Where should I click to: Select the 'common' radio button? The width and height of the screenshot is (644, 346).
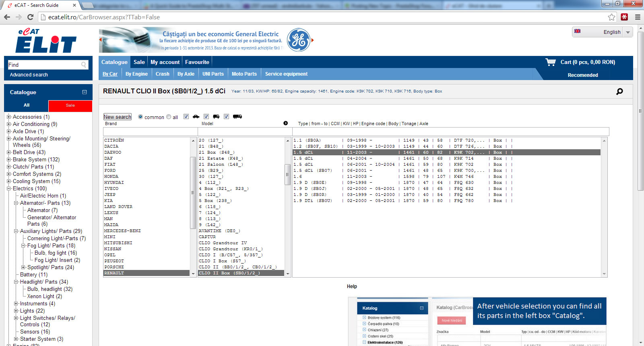tap(140, 117)
